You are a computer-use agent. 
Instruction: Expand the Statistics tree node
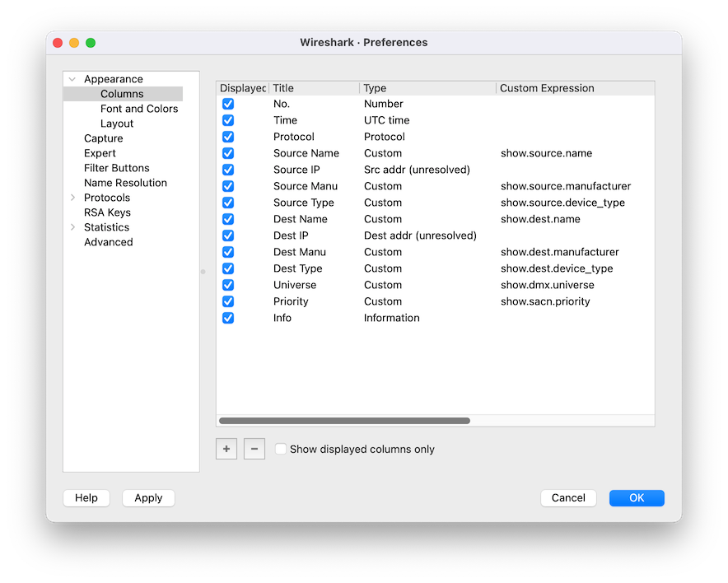72,227
